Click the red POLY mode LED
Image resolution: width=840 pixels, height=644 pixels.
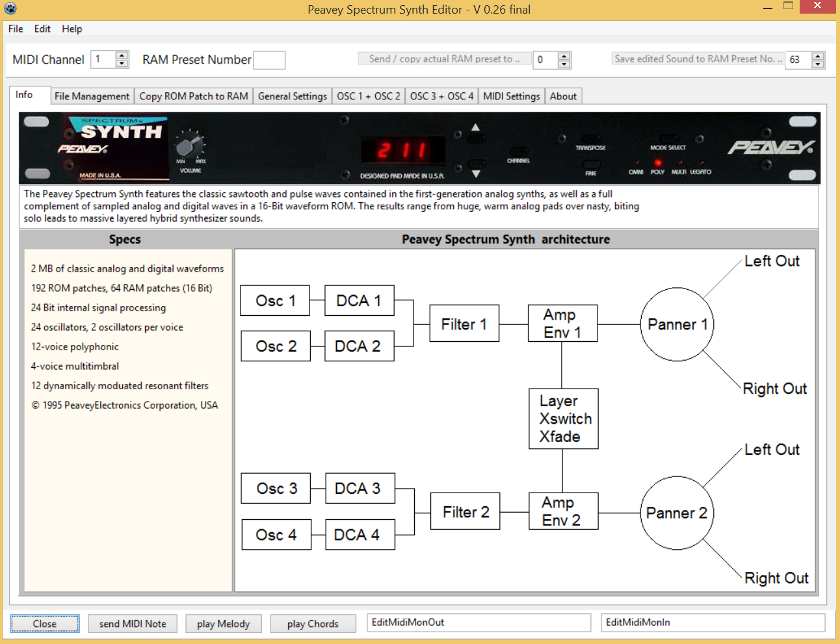(657, 163)
